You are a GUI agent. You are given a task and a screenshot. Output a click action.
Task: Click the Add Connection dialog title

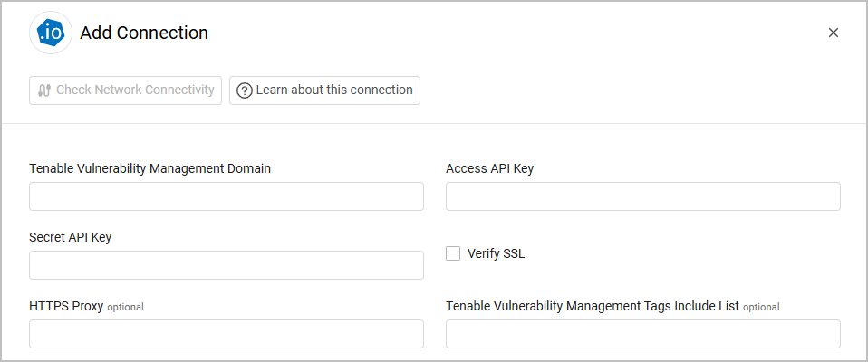144,33
